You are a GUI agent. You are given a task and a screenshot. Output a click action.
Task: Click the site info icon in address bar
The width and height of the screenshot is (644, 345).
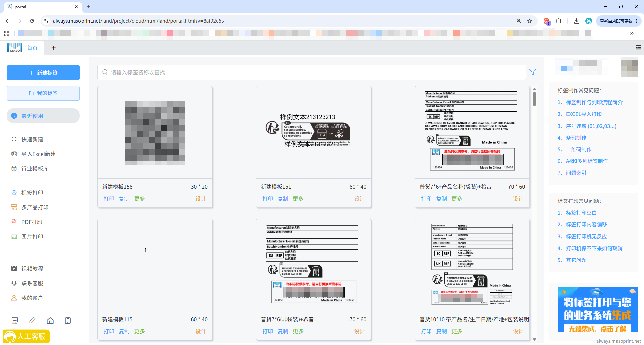pos(46,21)
